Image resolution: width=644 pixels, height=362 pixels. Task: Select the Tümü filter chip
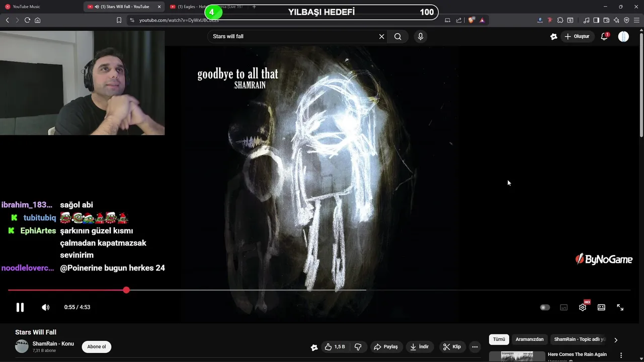click(x=499, y=339)
